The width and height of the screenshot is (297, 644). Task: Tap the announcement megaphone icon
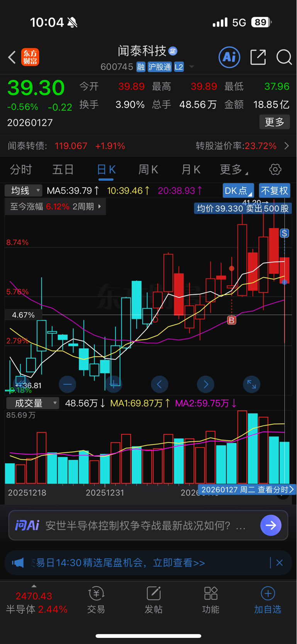(18, 562)
